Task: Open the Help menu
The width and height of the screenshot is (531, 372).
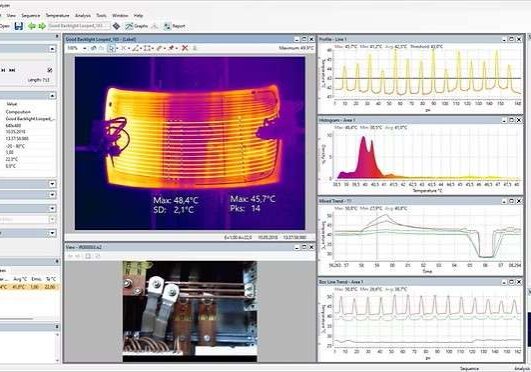Action: (138, 16)
